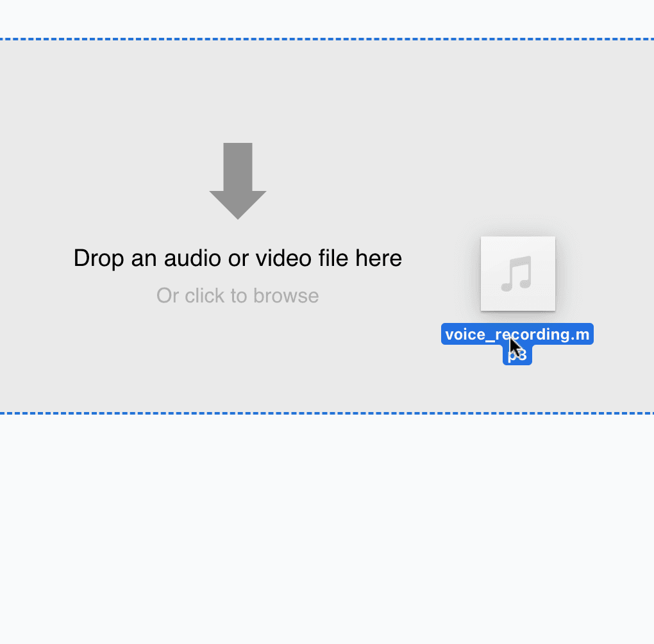This screenshot has height=644, width=654.
Task: Open the file browser via browse text
Action: pos(237,295)
